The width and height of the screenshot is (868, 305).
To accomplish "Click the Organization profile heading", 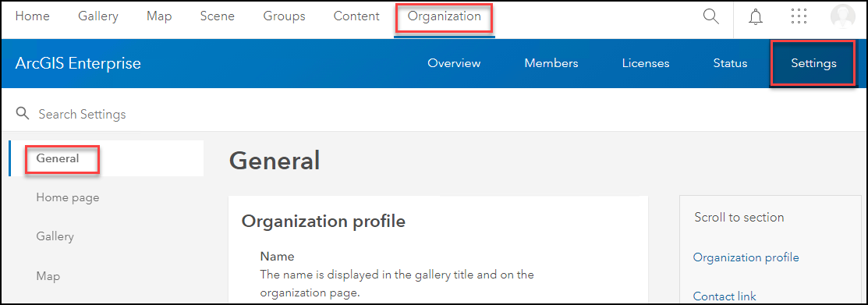I will (324, 222).
